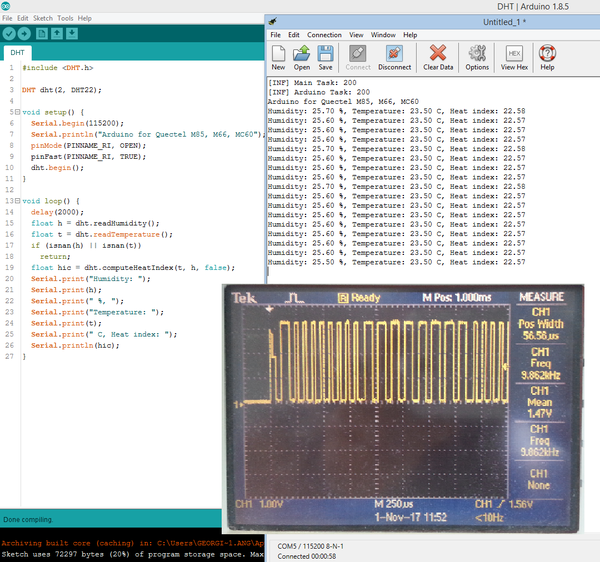Open Arduino Help menu
Viewport: 600px width, 562px height.
click(x=85, y=18)
